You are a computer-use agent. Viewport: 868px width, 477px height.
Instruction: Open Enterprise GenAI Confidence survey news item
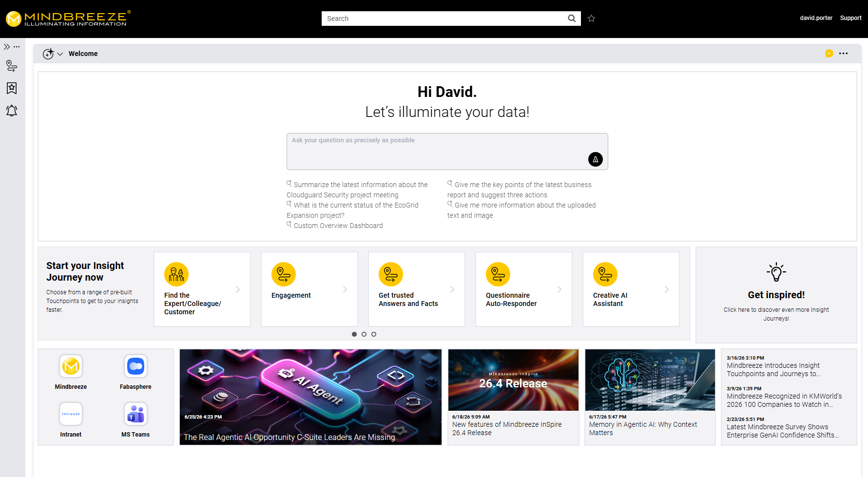coord(783,431)
